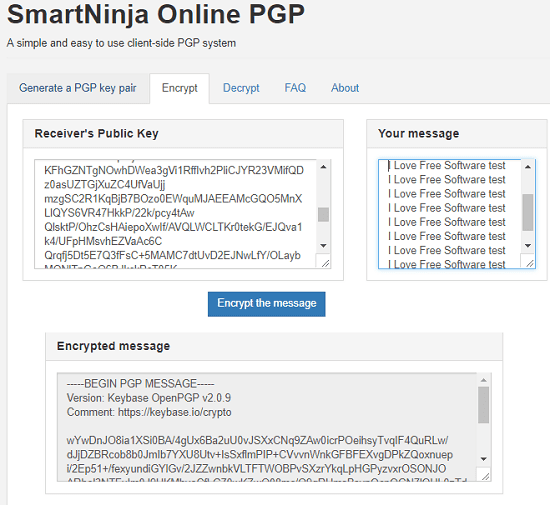This screenshot has width=550, height=505.
Task: Click the Encrypted message panel heading
Action: coord(113,346)
